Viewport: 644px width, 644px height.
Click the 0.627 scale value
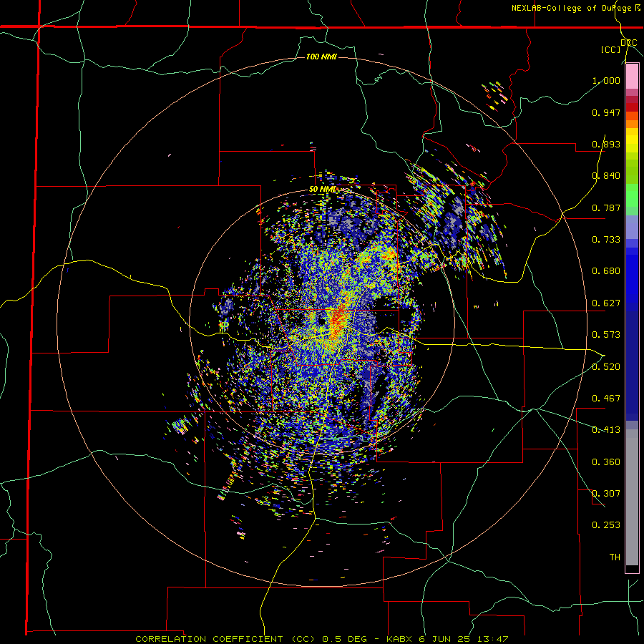606,303
